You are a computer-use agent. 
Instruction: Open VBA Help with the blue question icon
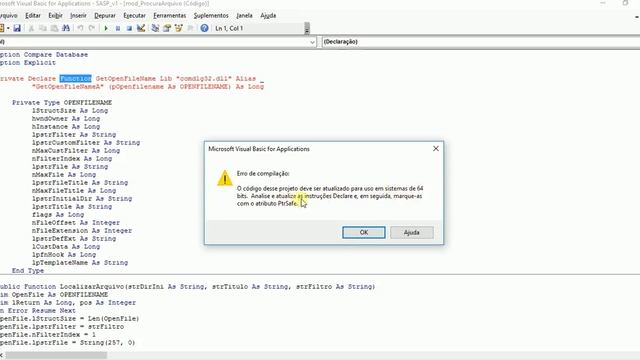point(204,28)
